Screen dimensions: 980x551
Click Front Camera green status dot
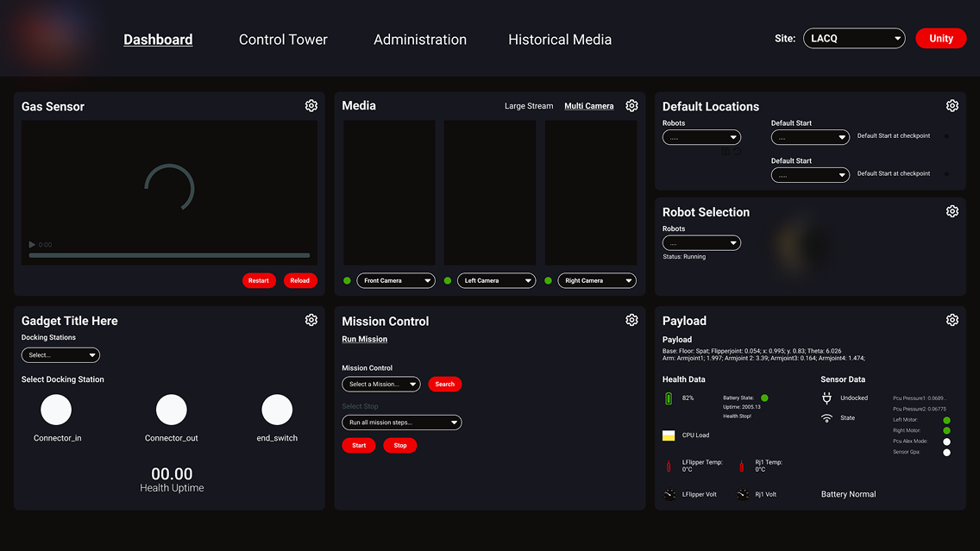coord(347,280)
